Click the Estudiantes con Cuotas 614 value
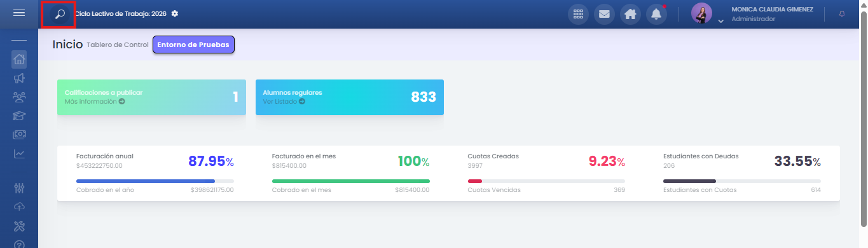 coord(815,189)
